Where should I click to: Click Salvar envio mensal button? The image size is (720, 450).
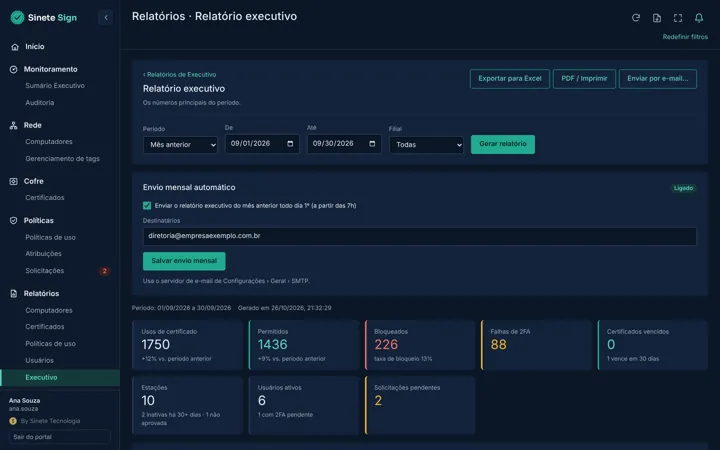pyautogui.click(x=184, y=261)
